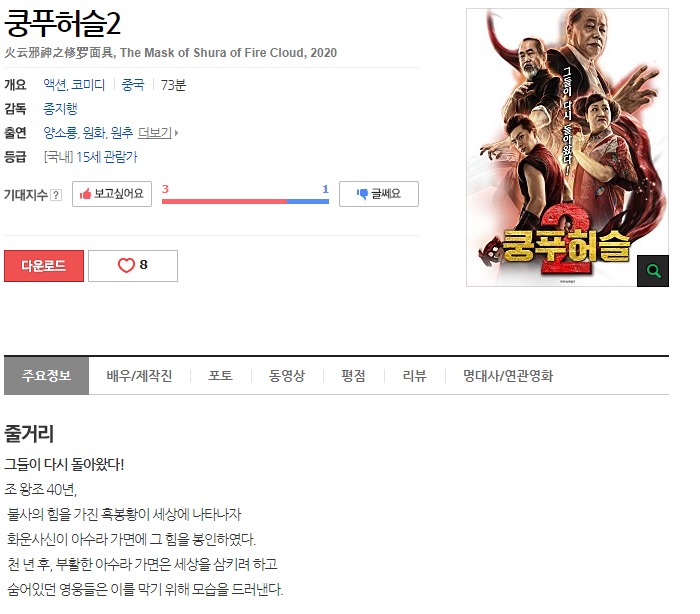
Task: Switch to the 포토 tab
Action: [221, 376]
